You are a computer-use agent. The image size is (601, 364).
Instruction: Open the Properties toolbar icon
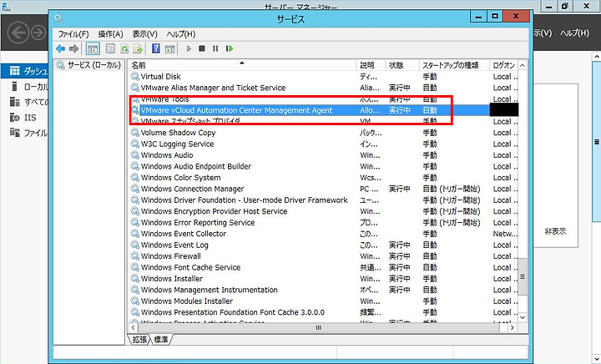110,48
